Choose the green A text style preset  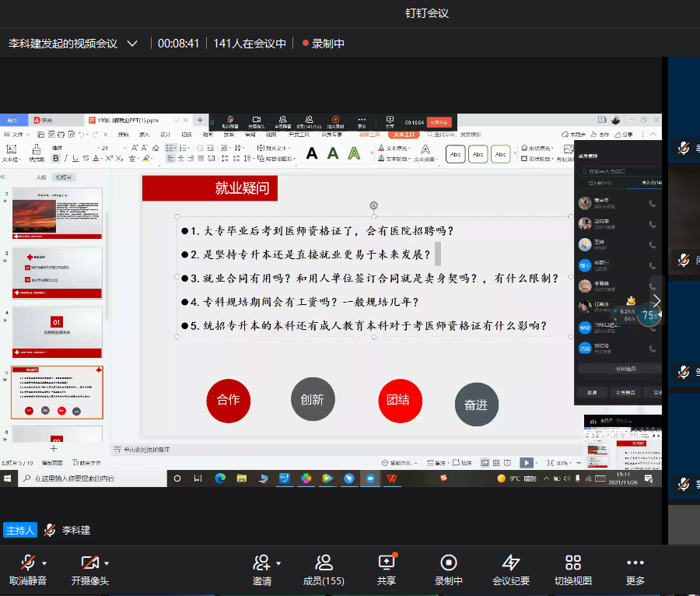pos(333,154)
